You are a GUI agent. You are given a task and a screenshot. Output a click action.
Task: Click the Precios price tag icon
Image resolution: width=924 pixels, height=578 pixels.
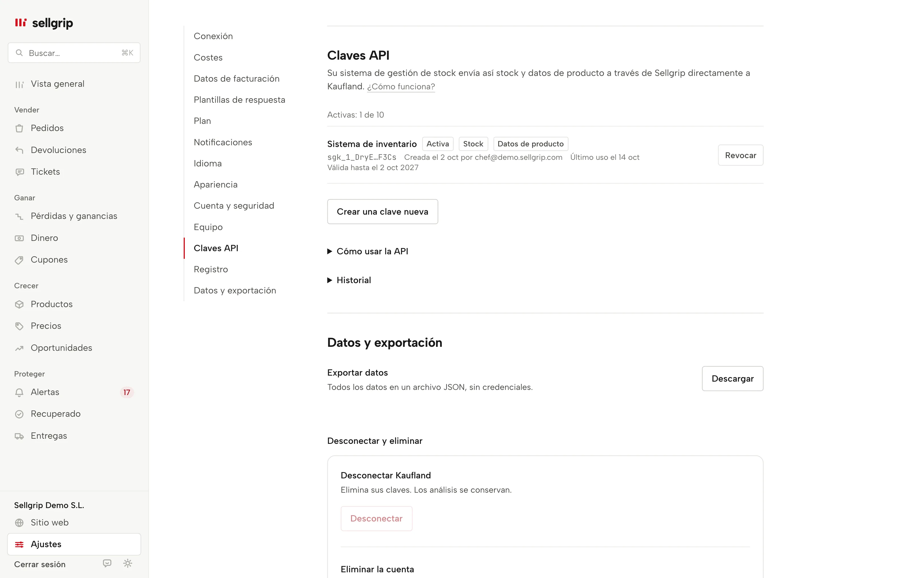pyautogui.click(x=19, y=326)
